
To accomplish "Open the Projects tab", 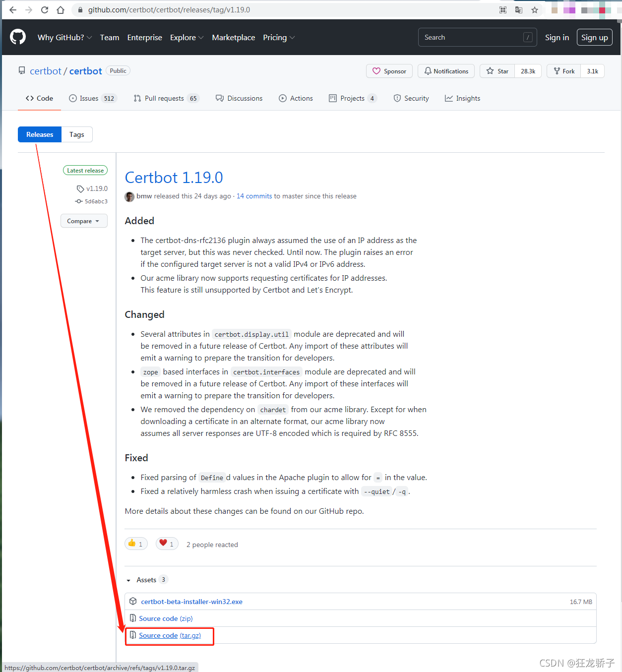I will [x=353, y=98].
